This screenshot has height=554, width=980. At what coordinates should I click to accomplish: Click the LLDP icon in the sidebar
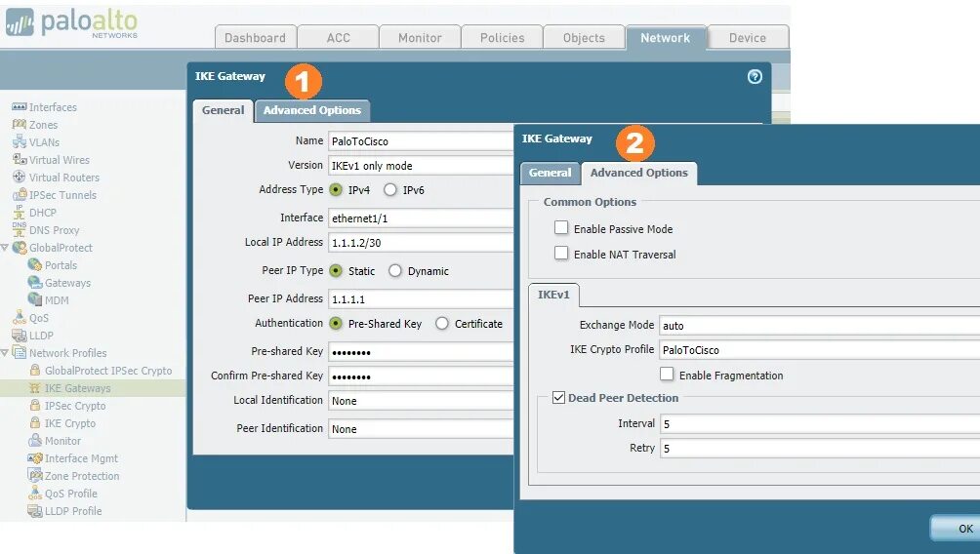20,335
